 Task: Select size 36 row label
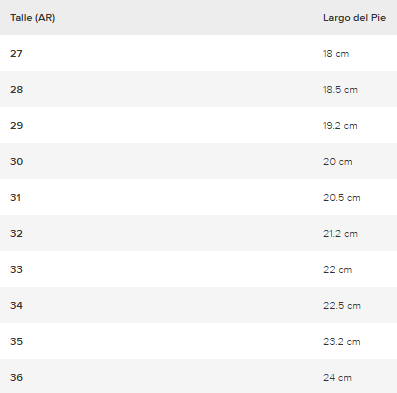(x=16, y=378)
